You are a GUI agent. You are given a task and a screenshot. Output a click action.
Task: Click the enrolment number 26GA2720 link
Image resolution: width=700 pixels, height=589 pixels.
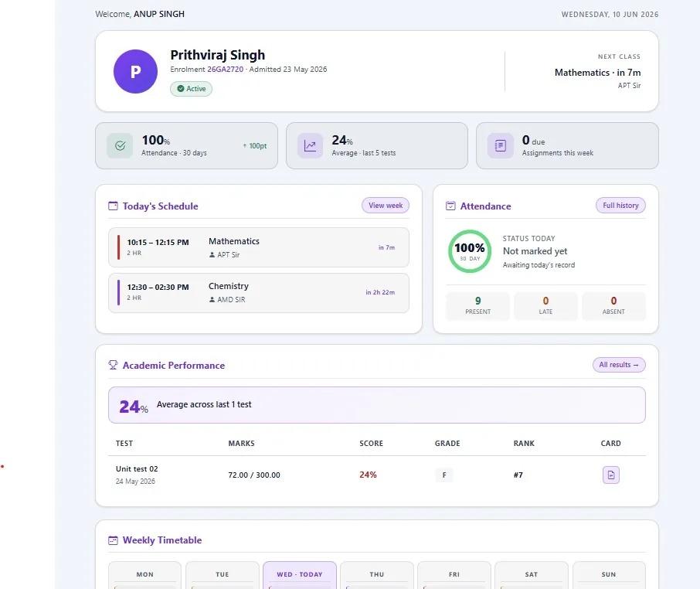point(226,70)
